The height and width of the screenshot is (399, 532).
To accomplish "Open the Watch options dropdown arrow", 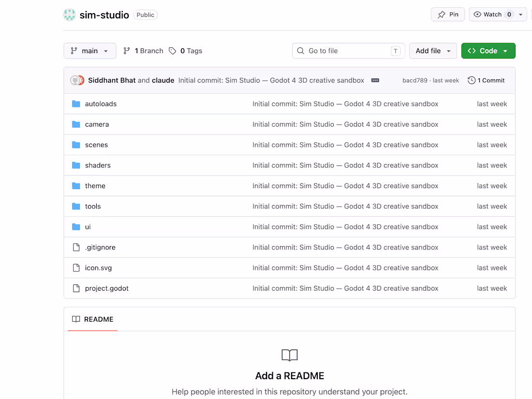I will (x=520, y=15).
